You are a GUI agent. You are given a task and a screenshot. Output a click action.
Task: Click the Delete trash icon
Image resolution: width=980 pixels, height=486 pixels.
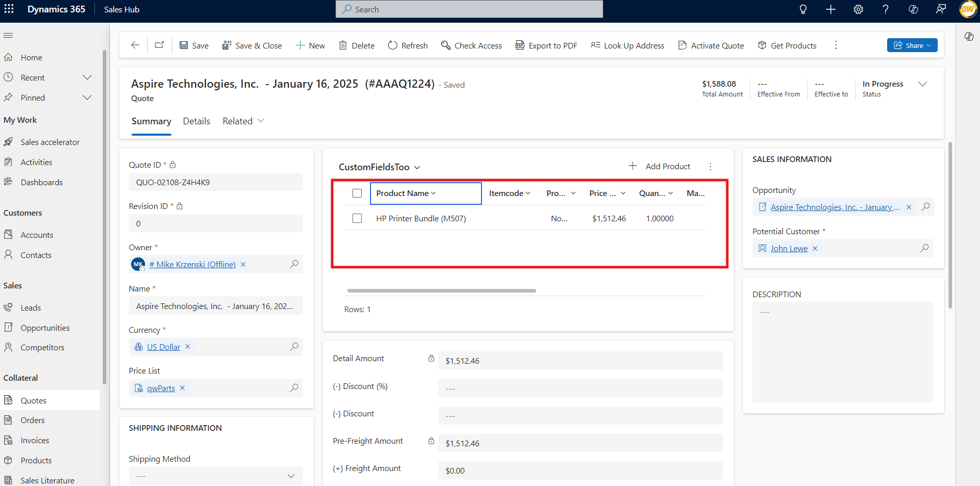pos(343,45)
